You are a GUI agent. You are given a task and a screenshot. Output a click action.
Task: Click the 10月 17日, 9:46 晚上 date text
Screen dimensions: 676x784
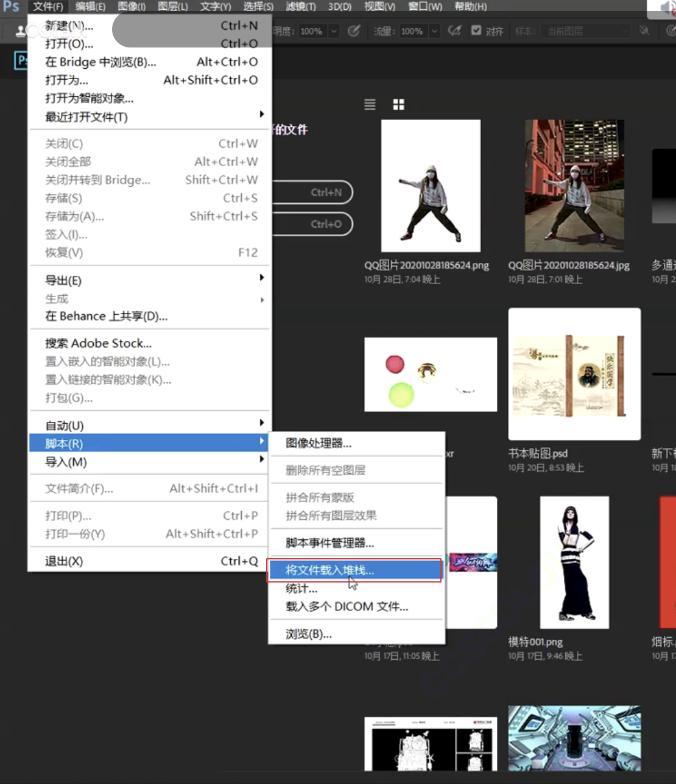click(x=545, y=656)
